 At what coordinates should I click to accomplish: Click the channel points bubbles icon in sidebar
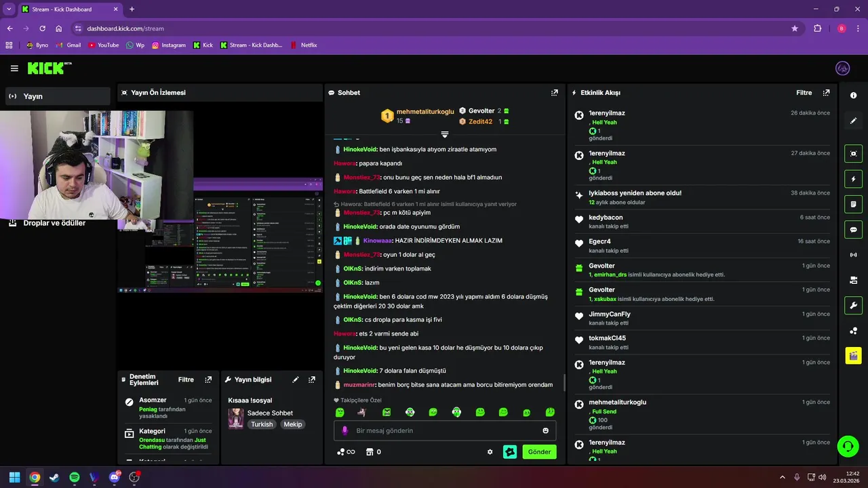tap(853, 331)
